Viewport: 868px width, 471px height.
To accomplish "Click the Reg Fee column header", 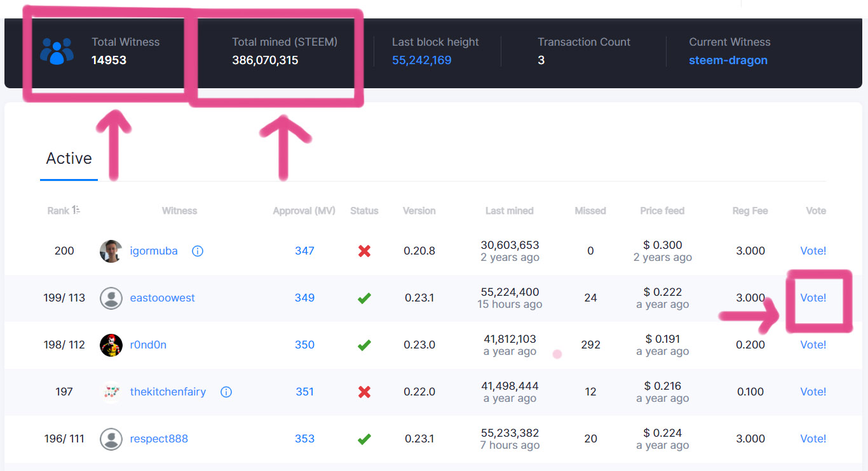I will pos(750,211).
